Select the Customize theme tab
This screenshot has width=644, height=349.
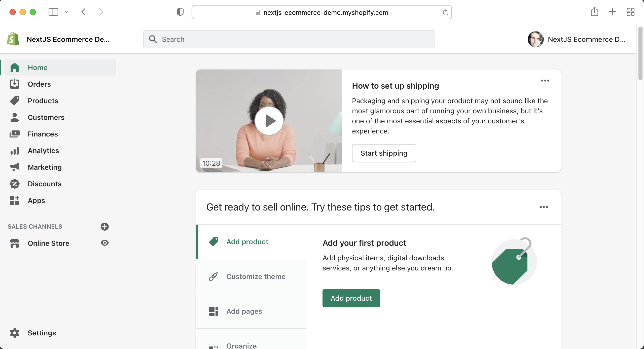tap(251, 276)
